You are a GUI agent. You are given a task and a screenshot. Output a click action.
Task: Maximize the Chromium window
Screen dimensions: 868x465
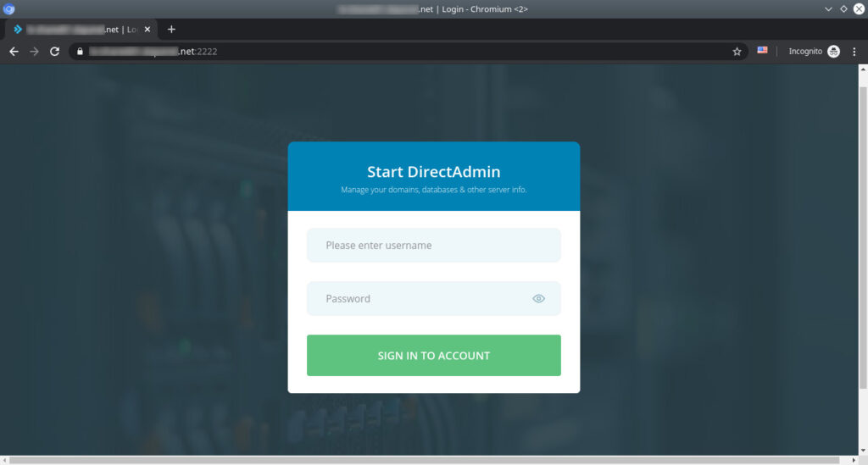pyautogui.click(x=843, y=8)
